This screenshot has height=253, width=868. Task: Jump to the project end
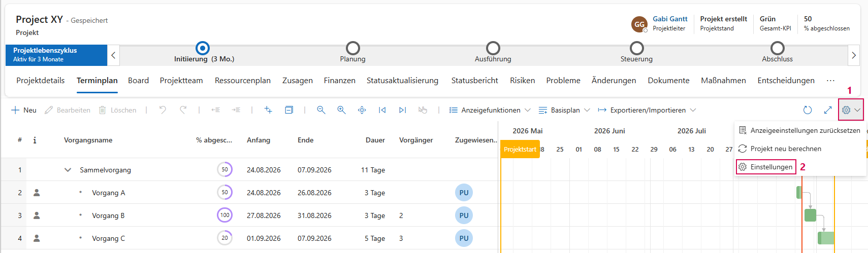(x=402, y=110)
